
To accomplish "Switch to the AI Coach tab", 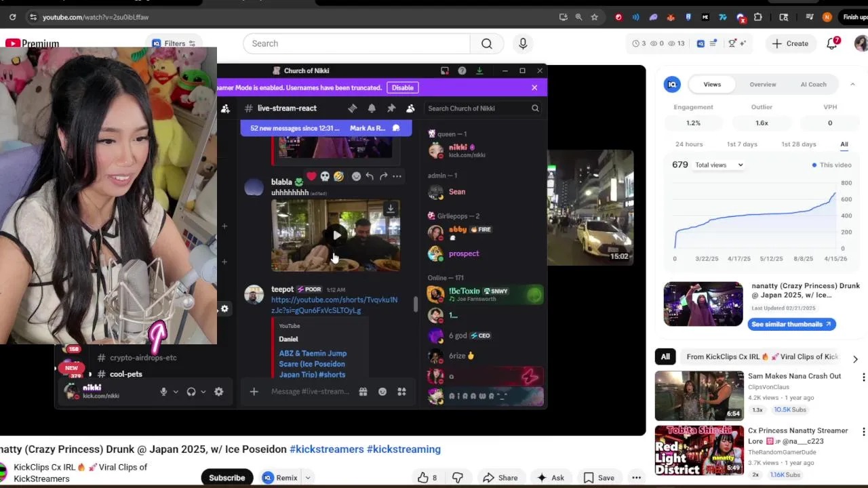I will [x=813, y=85].
